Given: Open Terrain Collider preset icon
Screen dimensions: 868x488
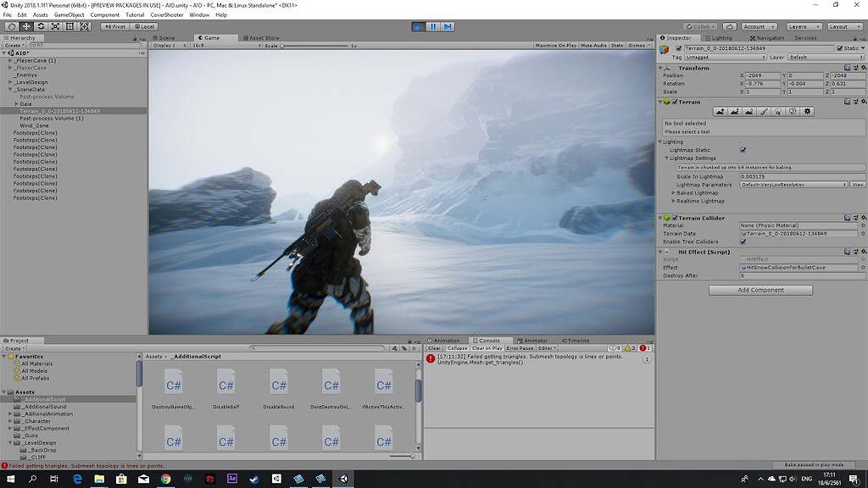Looking at the screenshot, I should coord(856,218).
